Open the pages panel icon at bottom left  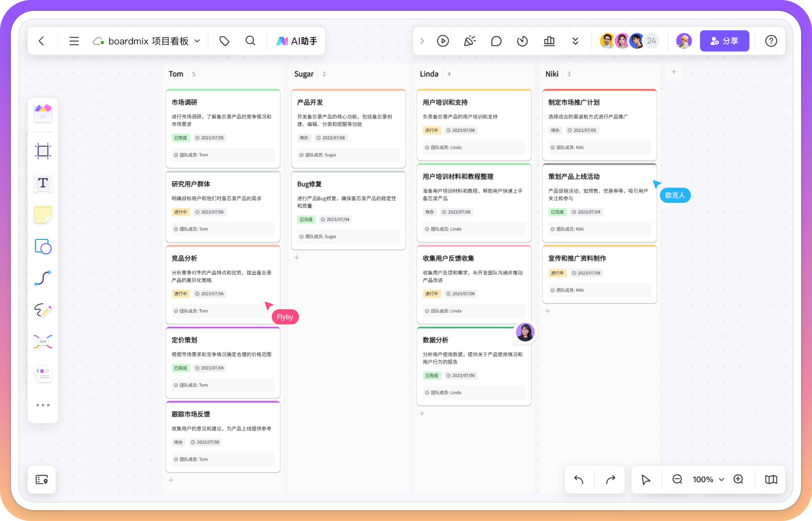pos(42,480)
